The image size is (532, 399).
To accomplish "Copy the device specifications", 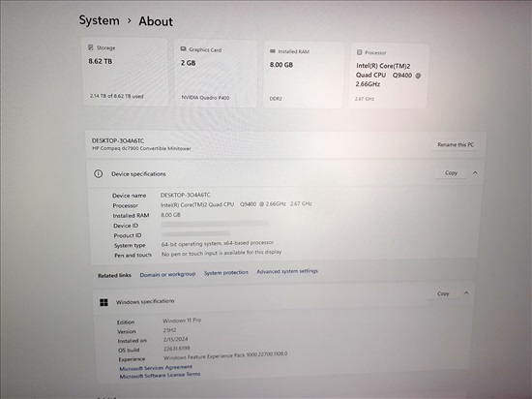I will (451, 172).
